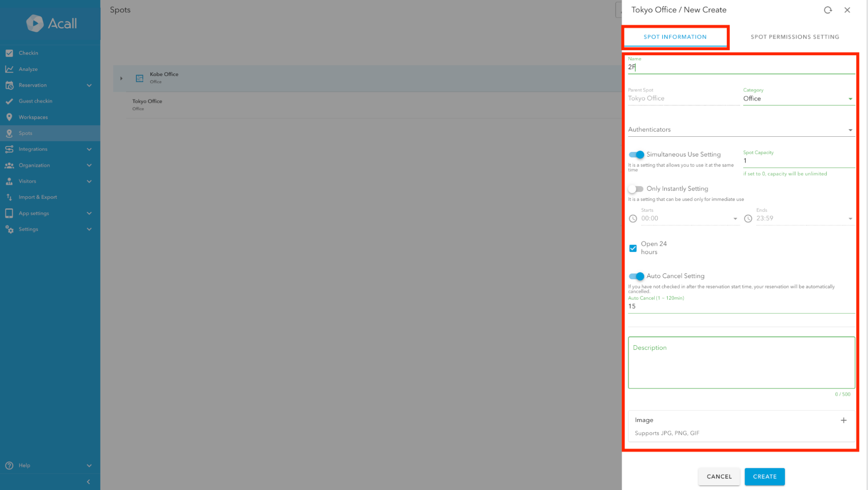Open the Authenticators dropdown
The height and width of the screenshot is (490, 868).
pyautogui.click(x=741, y=130)
